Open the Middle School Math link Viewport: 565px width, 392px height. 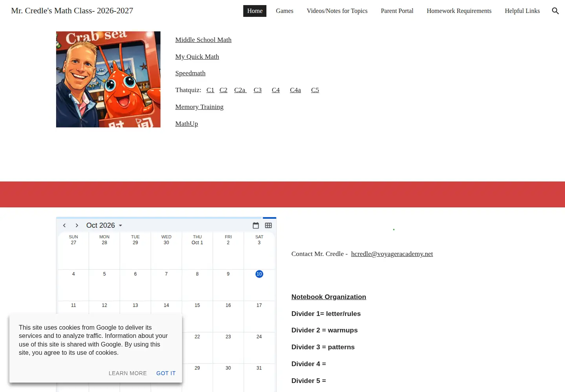[203, 40]
